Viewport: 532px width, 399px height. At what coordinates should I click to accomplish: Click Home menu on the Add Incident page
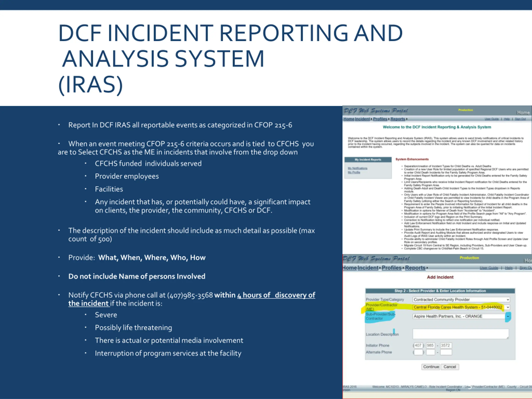tap(350, 268)
